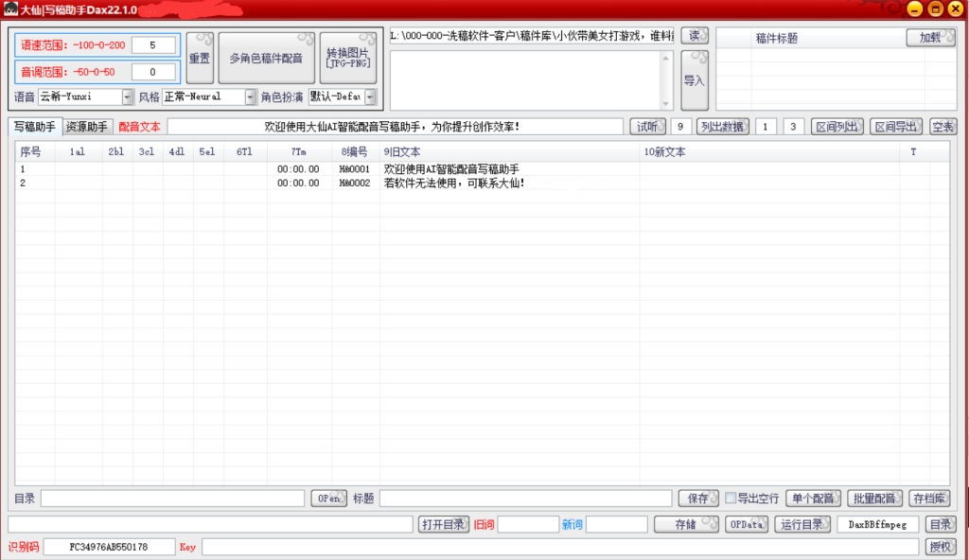Switch to the 资源助手 tab
Screen dimensions: 969x560
coord(87,127)
